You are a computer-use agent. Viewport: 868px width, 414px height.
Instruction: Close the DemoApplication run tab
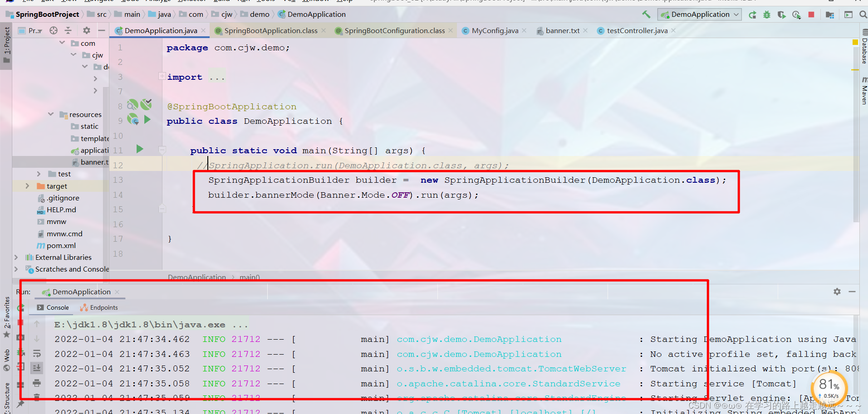[x=117, y=292]
